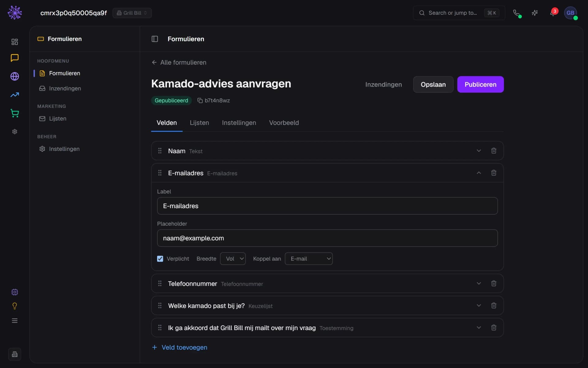Image resolution: width=588 pixels, height=368 pixels.
Task: Collapse the E-mailadres field row
Action: (x=479, y=173)
